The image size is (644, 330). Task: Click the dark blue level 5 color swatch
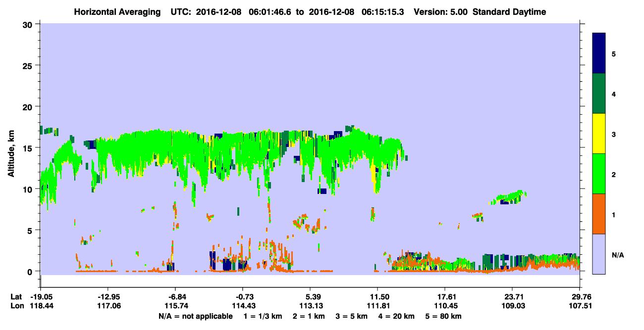(599, 53)
